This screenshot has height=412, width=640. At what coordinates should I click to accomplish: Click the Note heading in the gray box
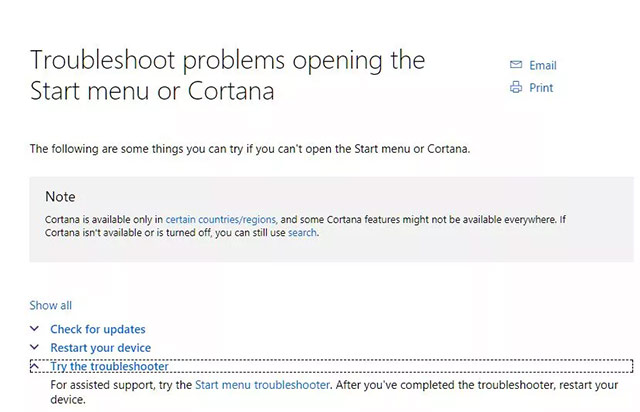click(60, 196)
